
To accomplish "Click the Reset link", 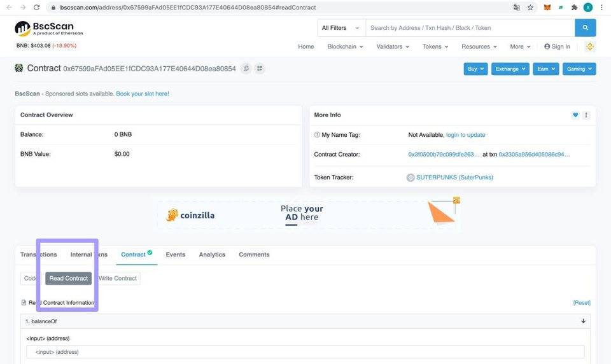I will coord(582,303).
